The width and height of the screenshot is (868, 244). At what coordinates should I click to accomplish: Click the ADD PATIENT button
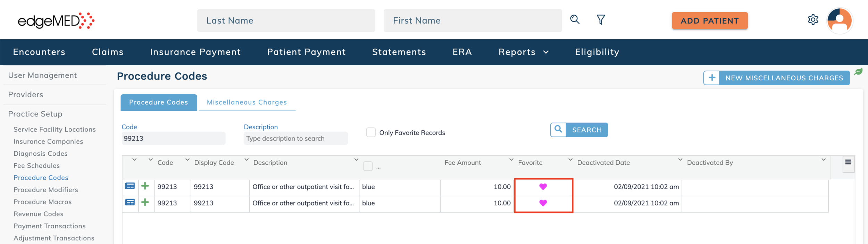click(x=709, y=21)
